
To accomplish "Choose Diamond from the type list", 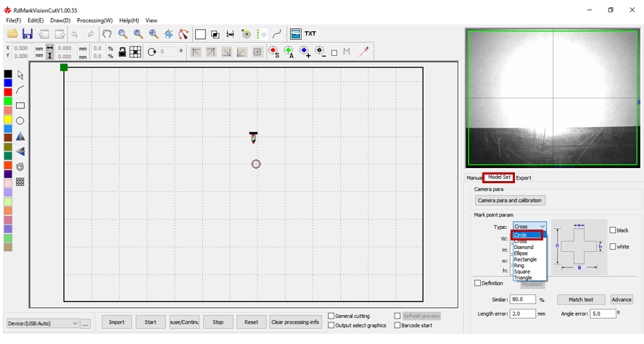I will tap(524, 247).
